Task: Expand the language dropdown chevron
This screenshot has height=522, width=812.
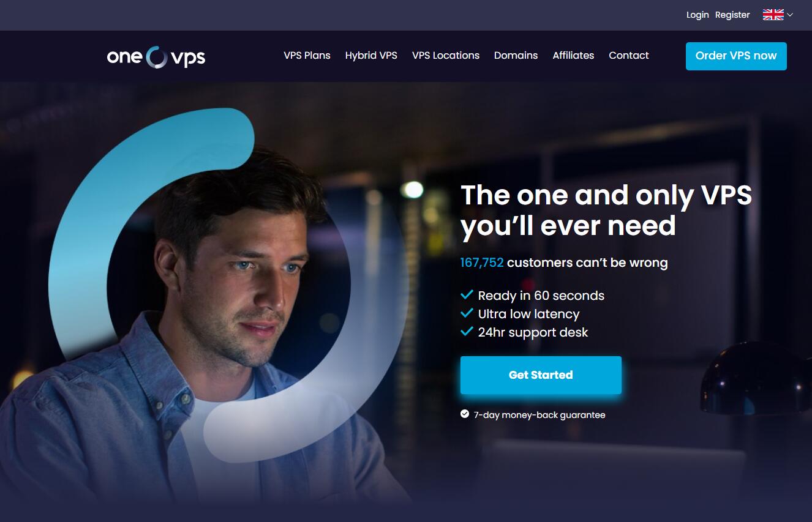Action: tap(790, 15)
